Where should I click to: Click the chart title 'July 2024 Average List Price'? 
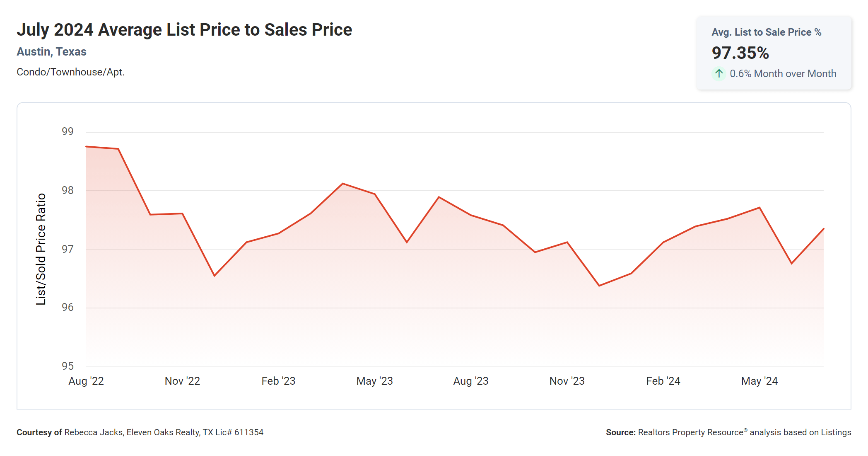[x=184, y=30]
